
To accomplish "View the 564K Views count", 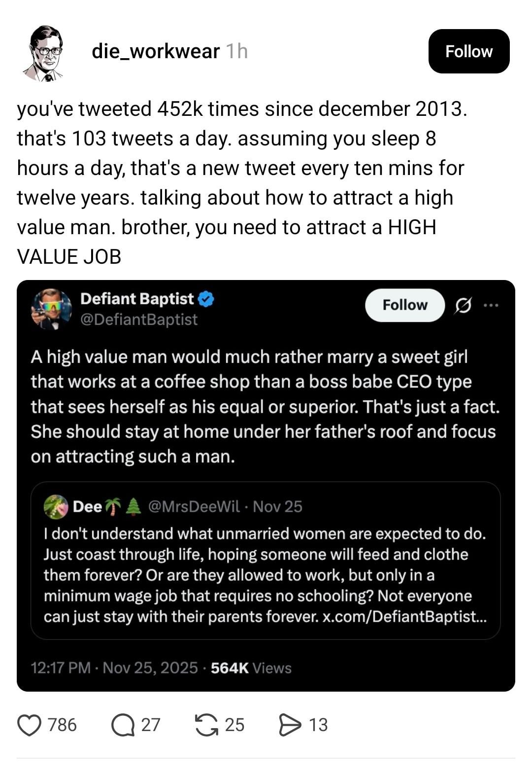I will [x=251, y=668].
